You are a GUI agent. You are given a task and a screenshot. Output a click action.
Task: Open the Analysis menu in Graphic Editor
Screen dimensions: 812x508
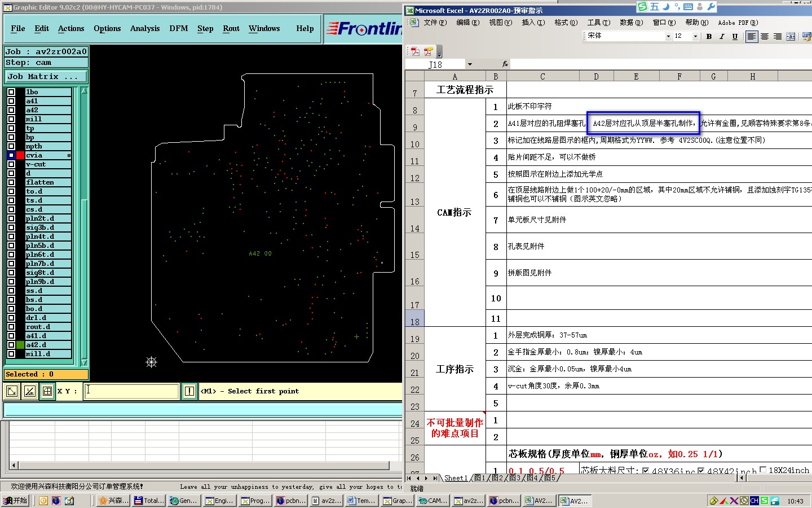145,28
